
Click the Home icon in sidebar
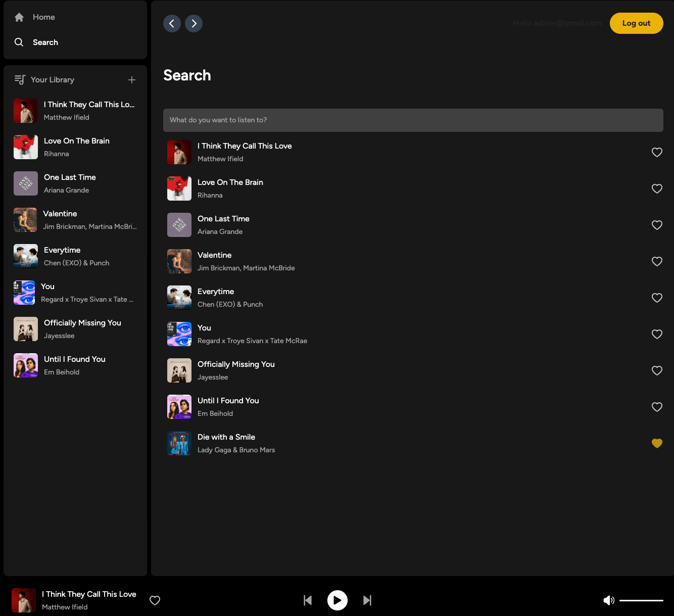19,17
